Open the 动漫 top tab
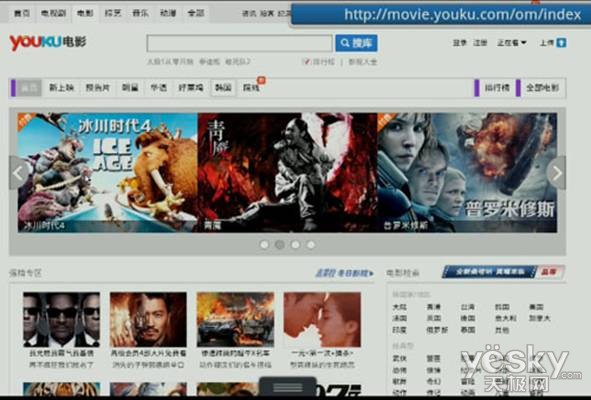The image size is (591, 400). tap(168, 13)
